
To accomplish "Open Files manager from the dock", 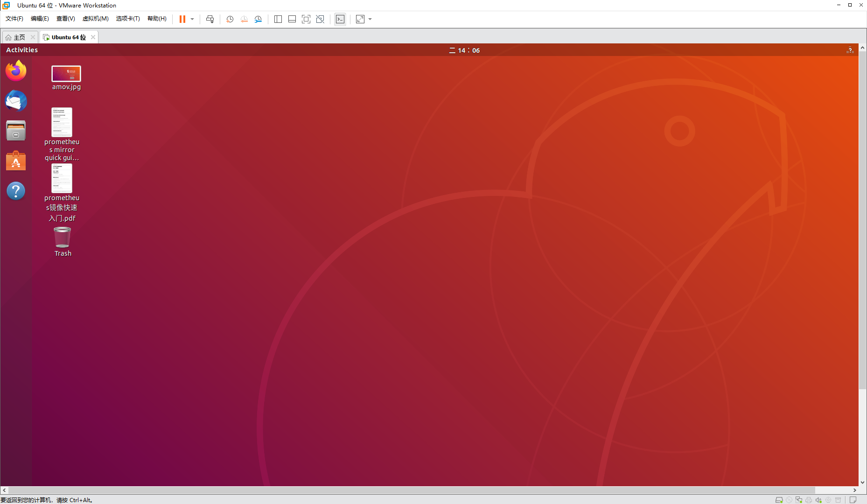I will click(x=16, y=131).
